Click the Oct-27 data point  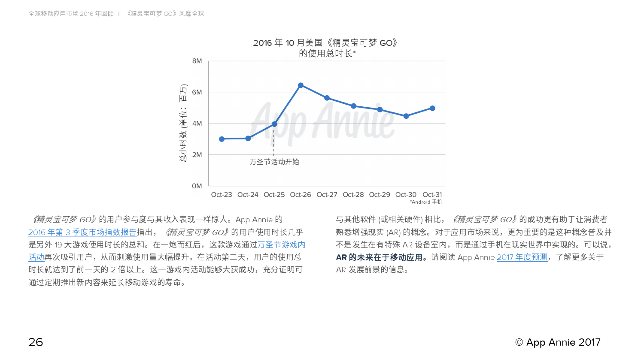click(x=327, y=98)
